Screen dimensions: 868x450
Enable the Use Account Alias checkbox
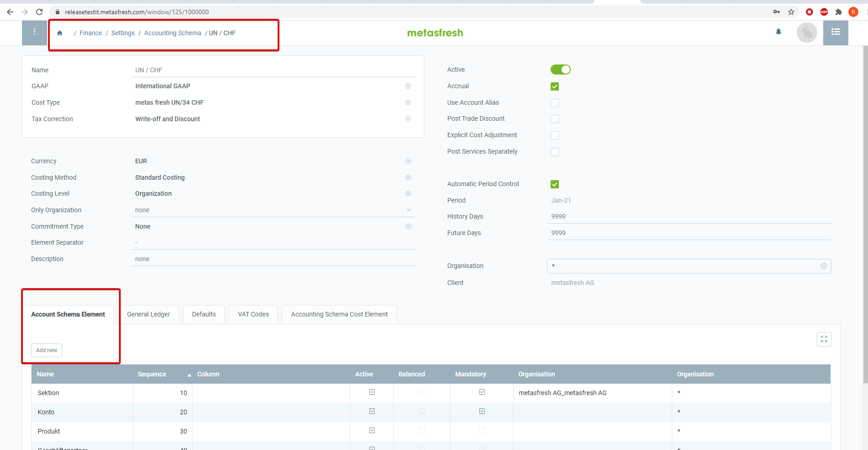point(554,102)
